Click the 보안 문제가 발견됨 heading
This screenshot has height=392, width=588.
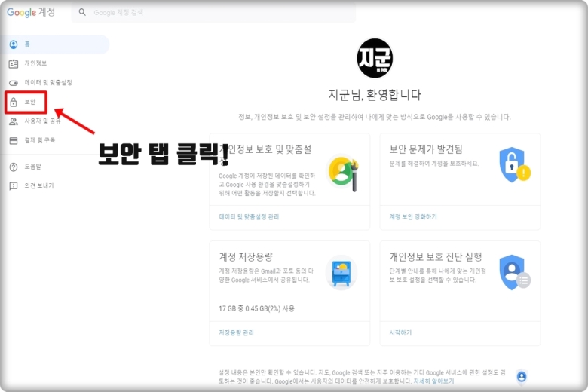(426, 149)
